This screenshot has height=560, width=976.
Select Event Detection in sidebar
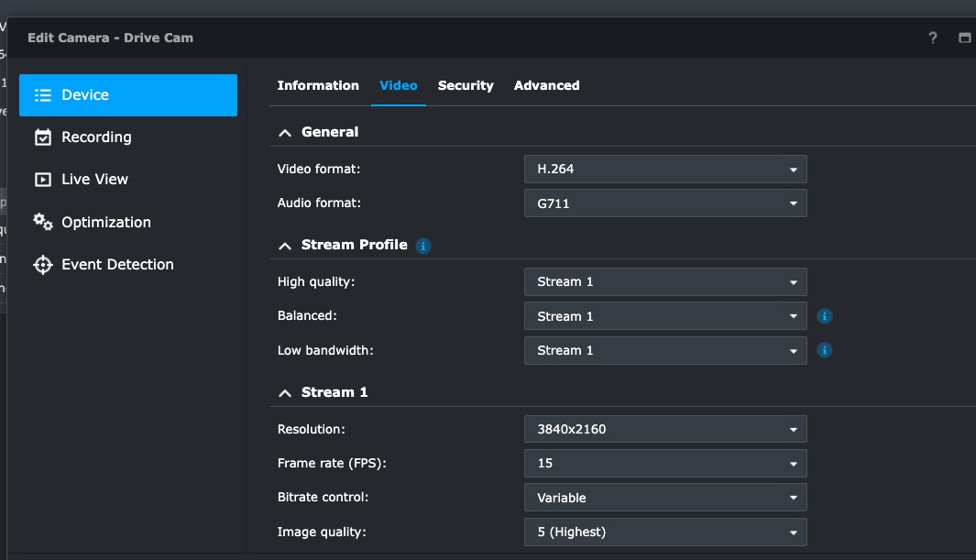[x=116, y=265]
